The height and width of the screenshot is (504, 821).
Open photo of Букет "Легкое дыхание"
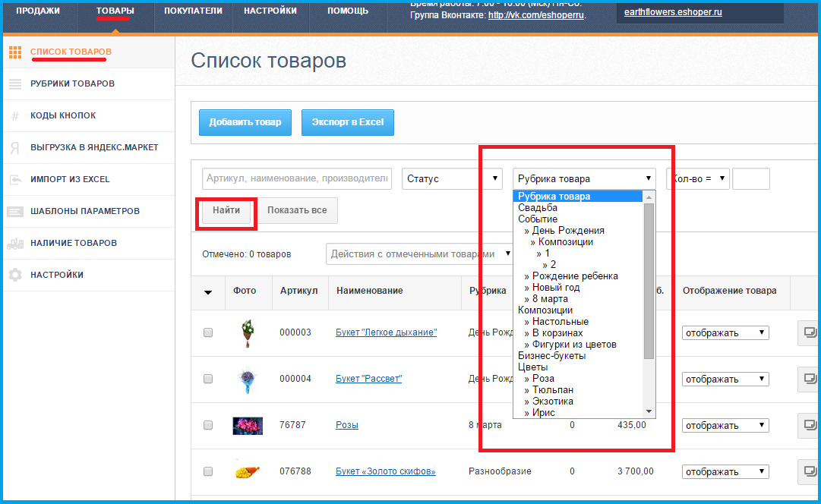coord(248,333)
